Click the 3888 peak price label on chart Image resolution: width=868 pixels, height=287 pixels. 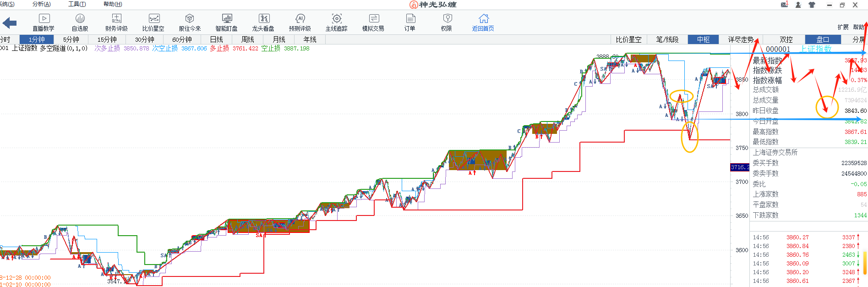coord(607,56)
